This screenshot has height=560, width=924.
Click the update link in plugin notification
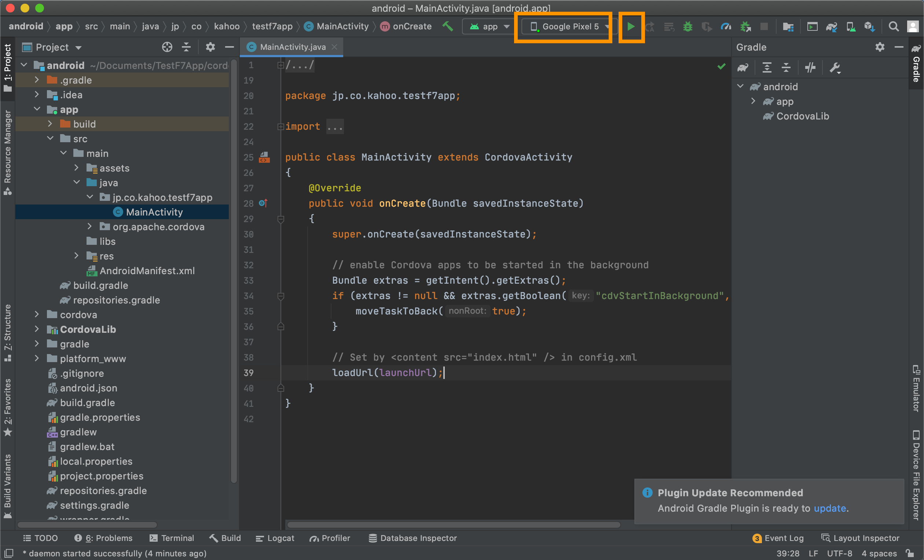click(x=829, y=508)
